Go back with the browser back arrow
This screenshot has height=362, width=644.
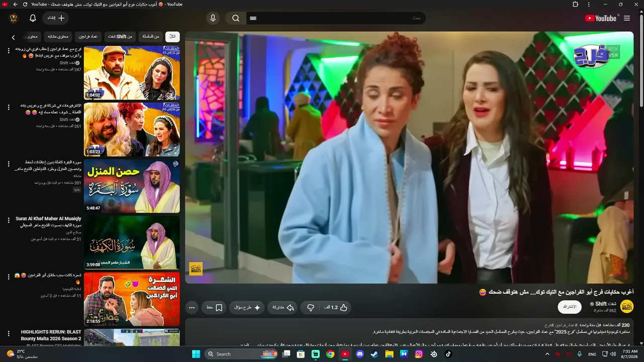pyautogui.click(x=15, y=4)
